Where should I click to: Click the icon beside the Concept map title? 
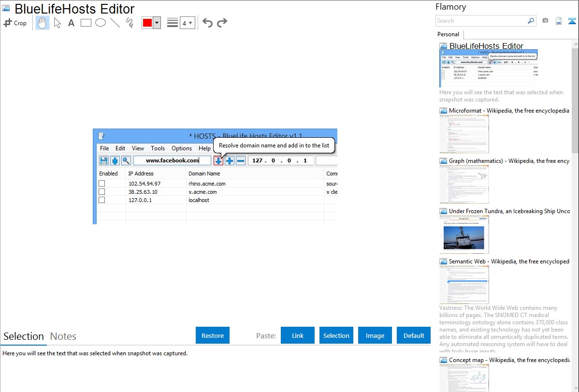pyautogui.click(x=443, y=360)
